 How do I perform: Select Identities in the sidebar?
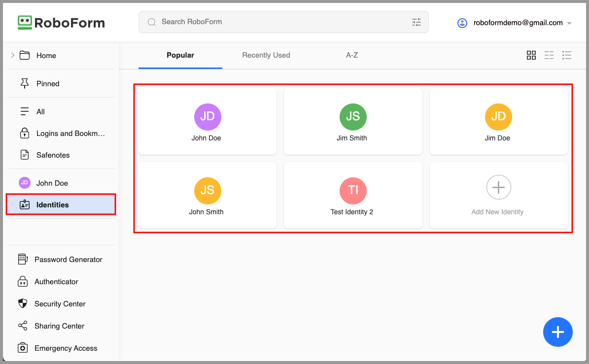coord(61,204)
